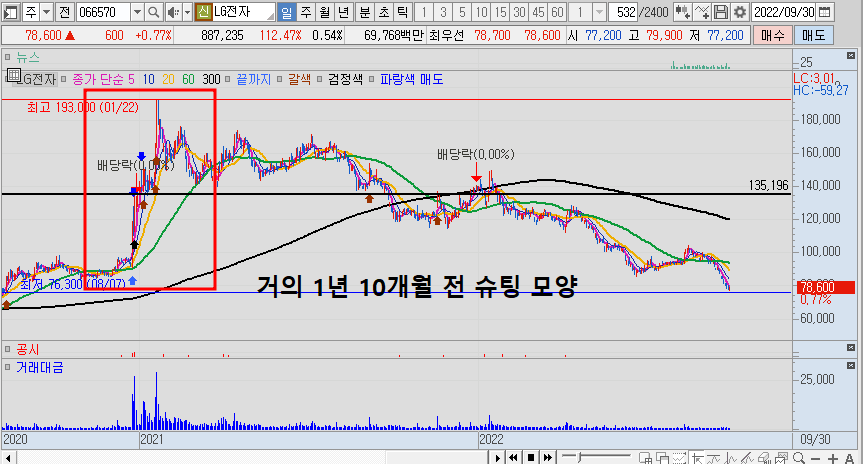The height and width of the screenshot is (464, 863).
Task: Click the stock code field 066570
Action: pyautogui.click(x=103, y=12)
